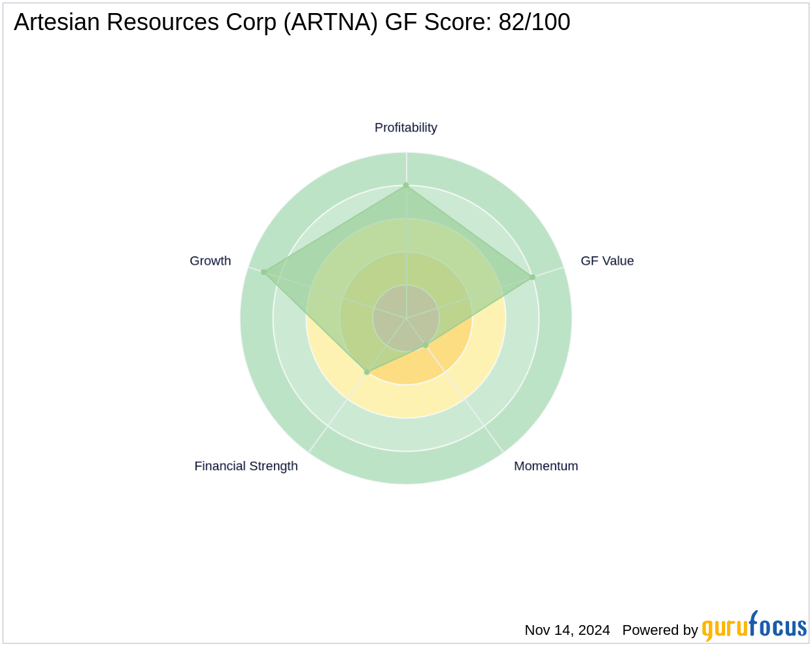Image resolution: width=812 pixels, height=646 pixels.
Task: Click the Financial Strength axis label
Action: 246,466
